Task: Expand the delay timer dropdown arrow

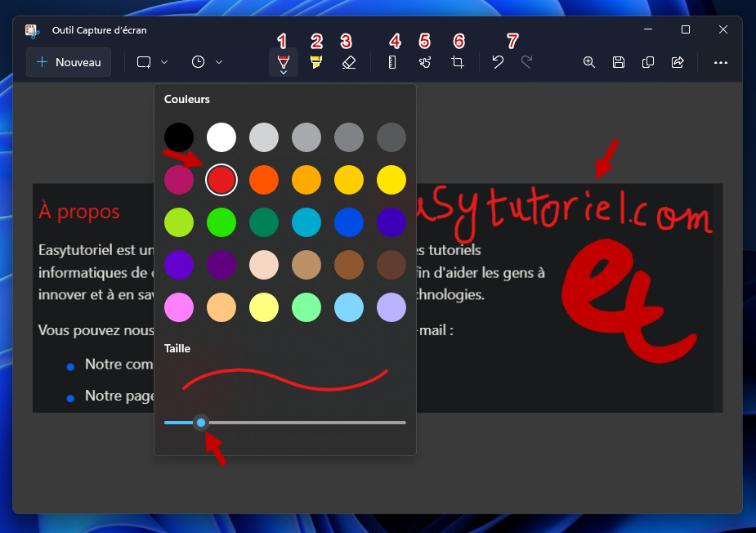Action: point(219,62)
